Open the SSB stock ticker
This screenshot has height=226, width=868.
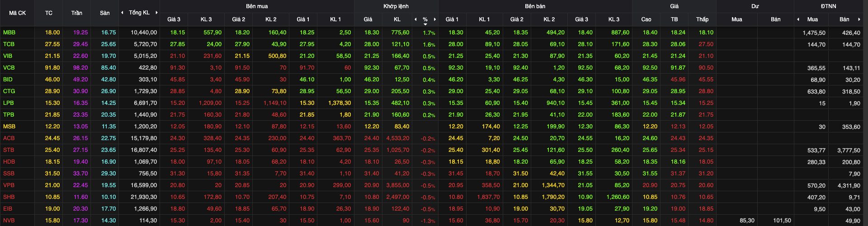pyautogui.click(x=9, y=174)
